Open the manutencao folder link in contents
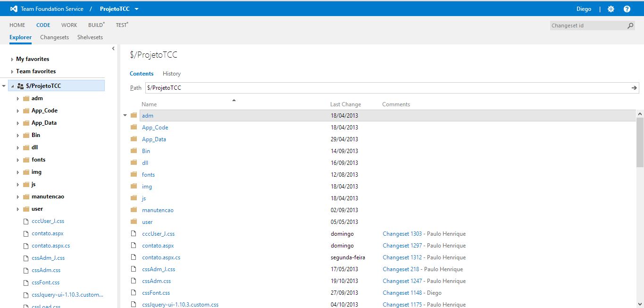This screenshot has height=308, width=644. click(x=158, y=210)
